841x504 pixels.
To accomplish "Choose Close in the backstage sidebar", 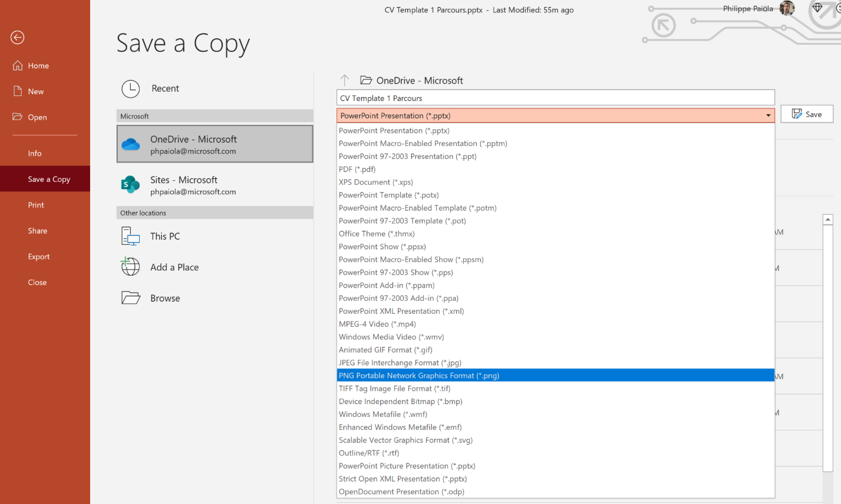I will [45, 283].
